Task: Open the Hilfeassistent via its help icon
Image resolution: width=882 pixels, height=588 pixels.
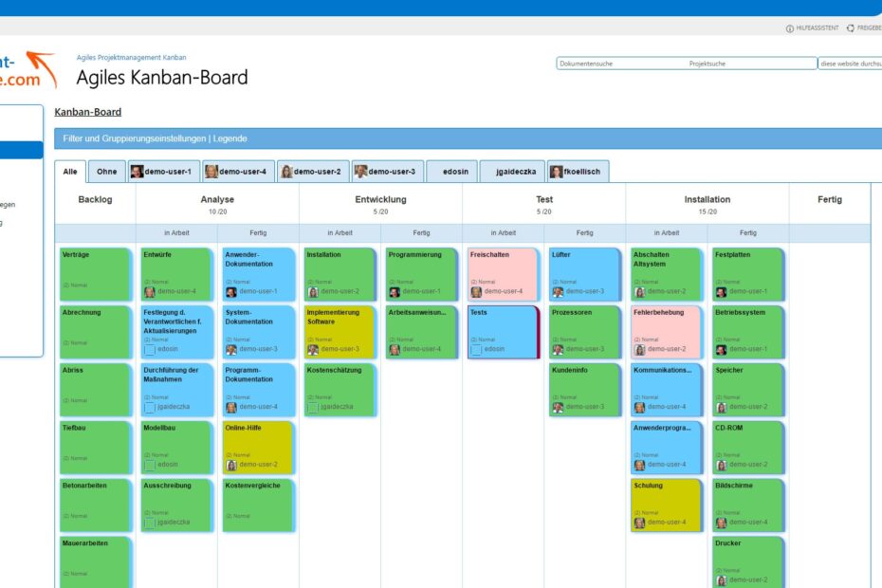Action: 790,28
